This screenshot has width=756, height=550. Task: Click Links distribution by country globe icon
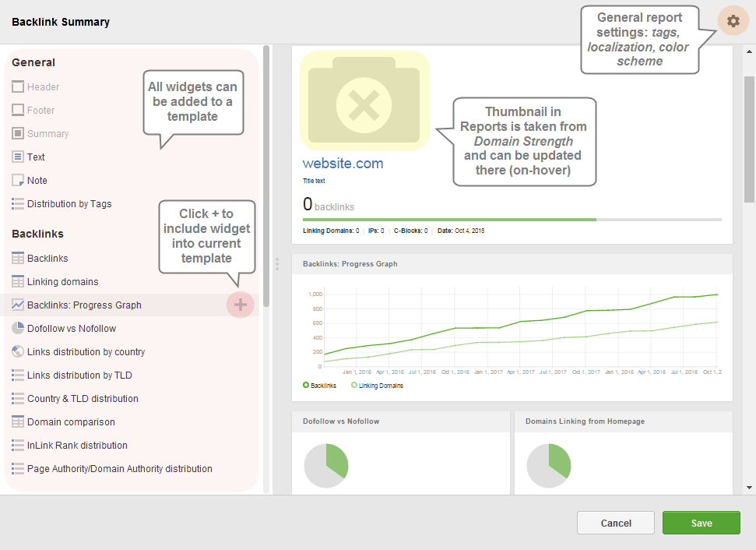(x=18, y=352)
